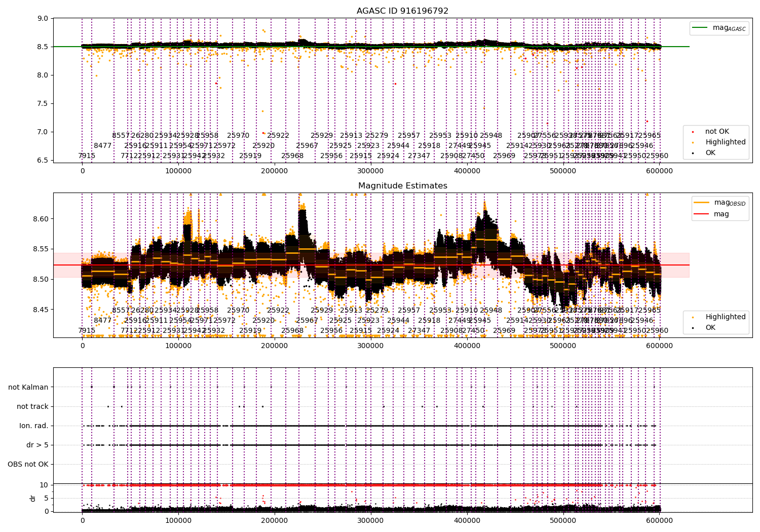Click obsid label "25922" in top plot
Viewport: 760px width, 532px height.
tap(278, 136)
